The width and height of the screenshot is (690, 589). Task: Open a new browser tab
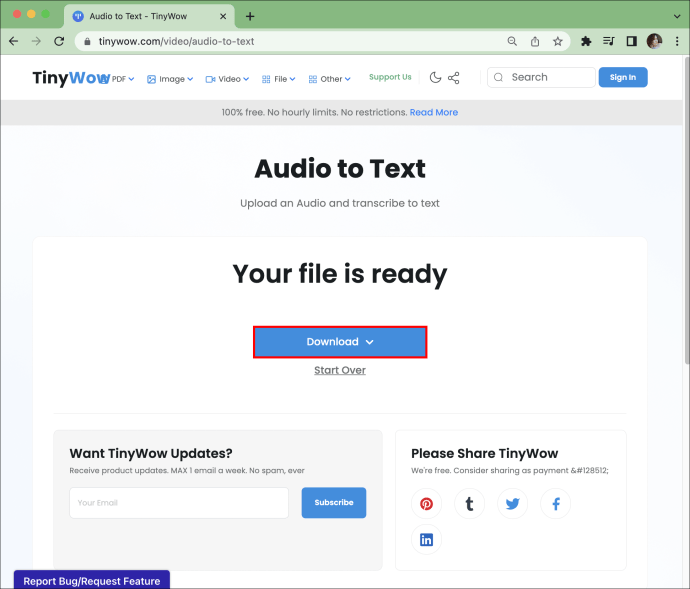point(250,16)
